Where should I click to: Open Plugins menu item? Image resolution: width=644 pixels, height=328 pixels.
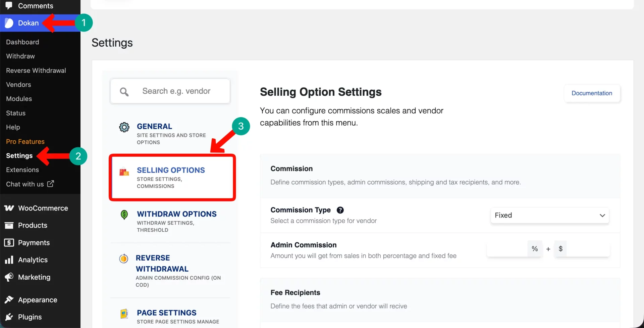[x=30, y=317]
